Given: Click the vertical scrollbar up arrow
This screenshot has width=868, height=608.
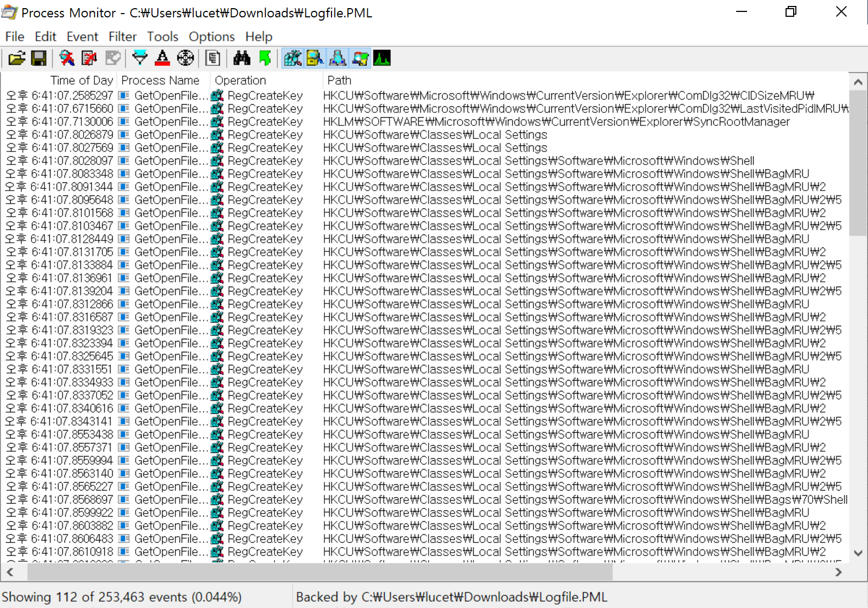Looking at the screenshot, I should click(x=858, y=82).
